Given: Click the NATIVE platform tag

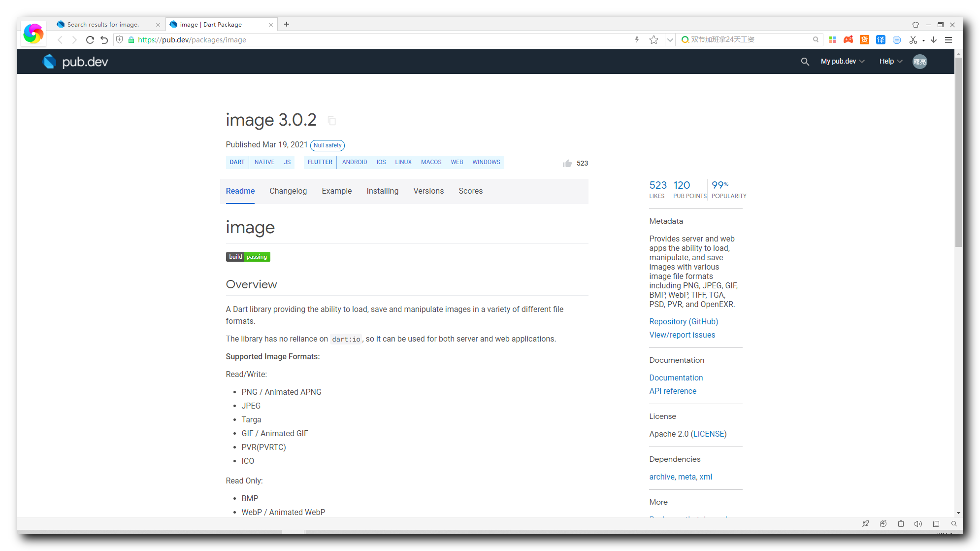Looking at the screenshot, I should [264, 162].
